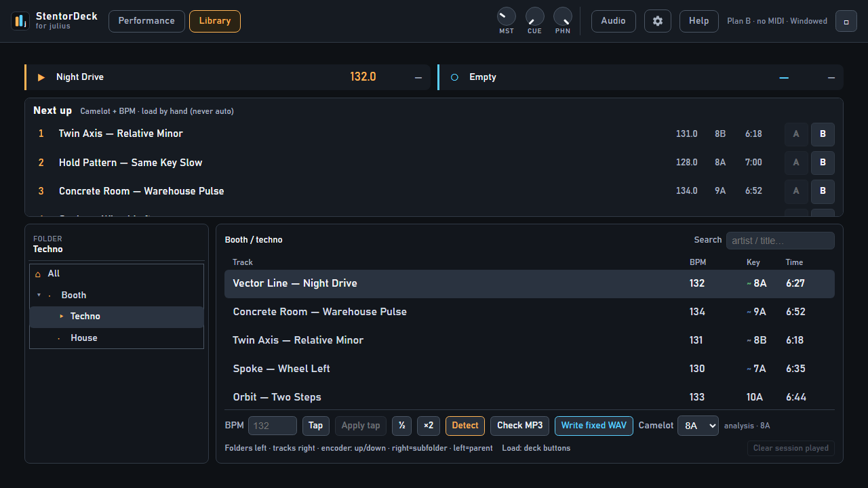
Task: Click the play icon on Night Drive deck
Action: [41, 77]
